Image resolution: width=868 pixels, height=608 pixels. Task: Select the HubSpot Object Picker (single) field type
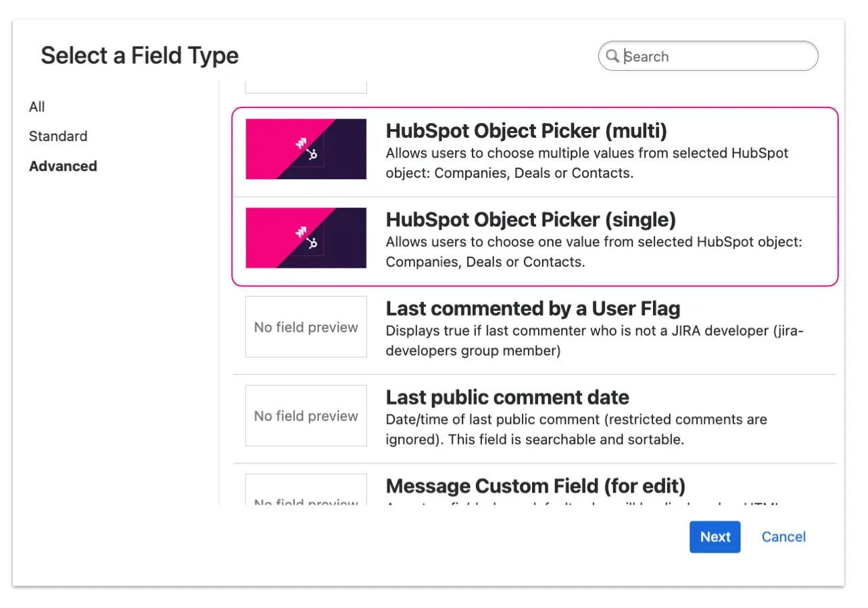tap(534, 238)
